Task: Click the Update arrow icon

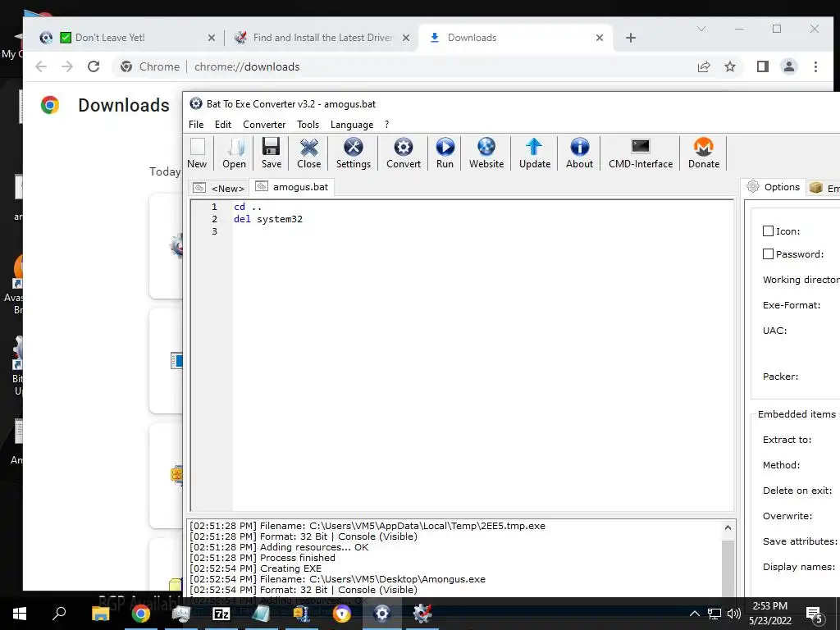Action: [535, 153]
